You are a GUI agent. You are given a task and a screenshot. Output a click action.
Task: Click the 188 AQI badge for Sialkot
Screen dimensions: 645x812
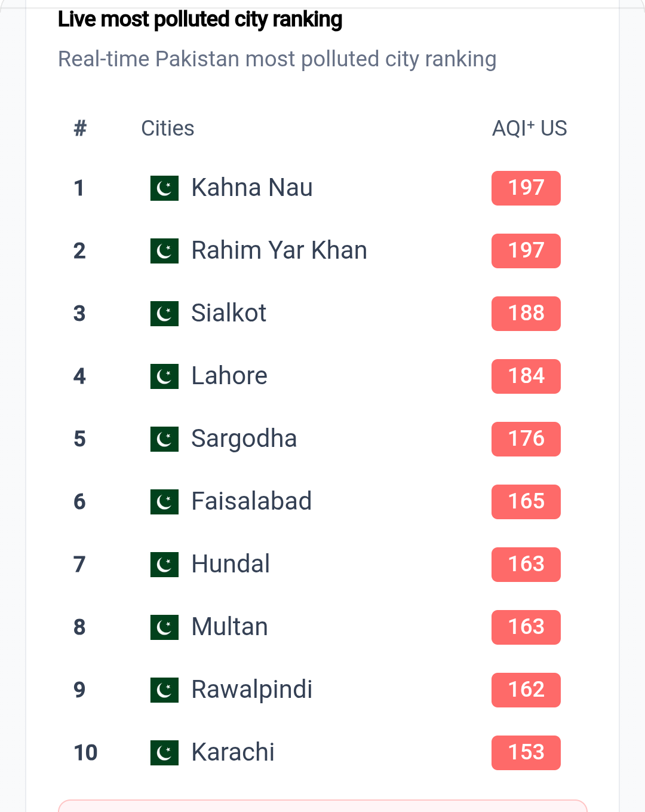[526, 314]
